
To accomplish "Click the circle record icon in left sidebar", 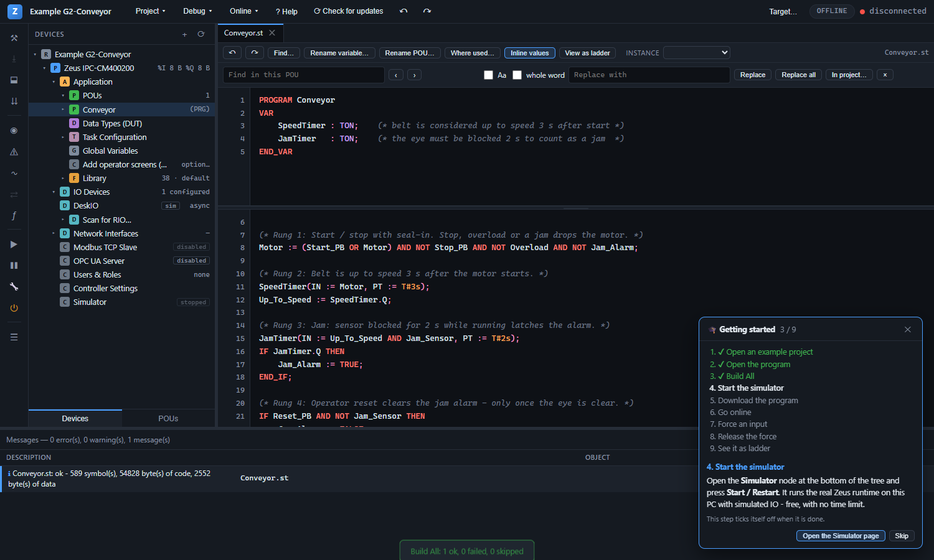I will point(14,131).
